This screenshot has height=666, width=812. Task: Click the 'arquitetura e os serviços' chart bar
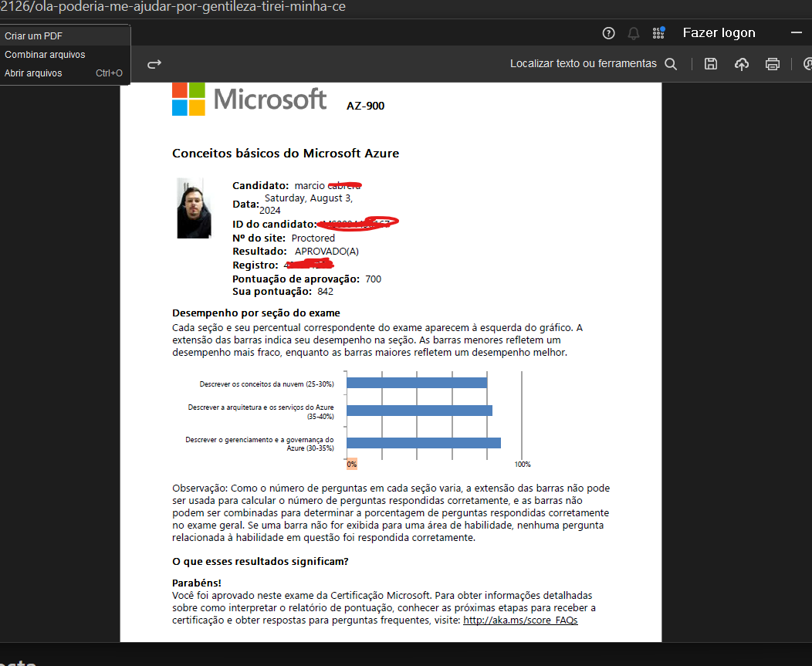[419, 410]
